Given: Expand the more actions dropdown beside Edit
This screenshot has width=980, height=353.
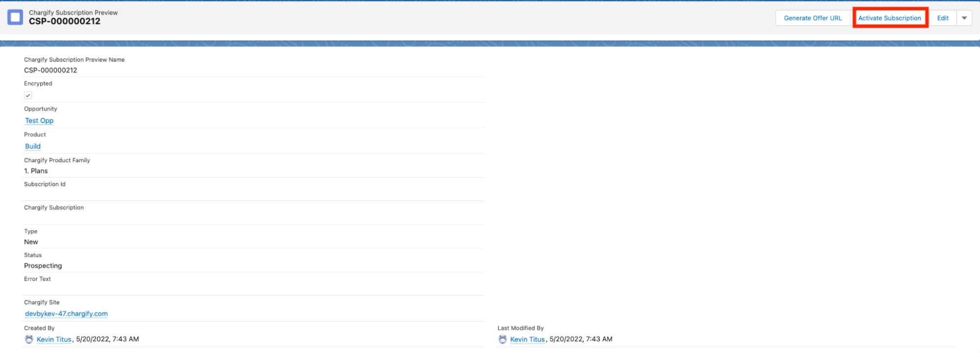Looking at the screenshot, I should tap(964, 18).
